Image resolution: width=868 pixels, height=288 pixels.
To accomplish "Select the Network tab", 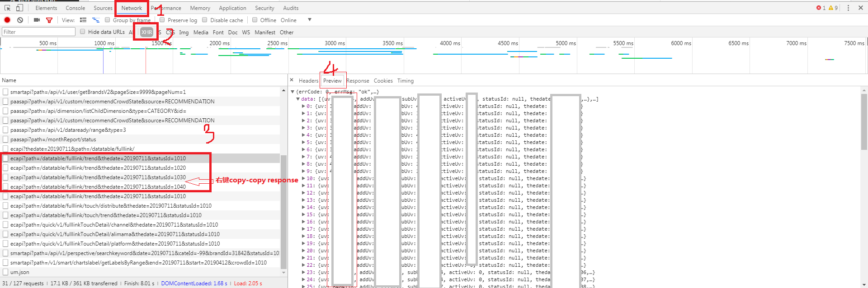I will pos(132,8).
